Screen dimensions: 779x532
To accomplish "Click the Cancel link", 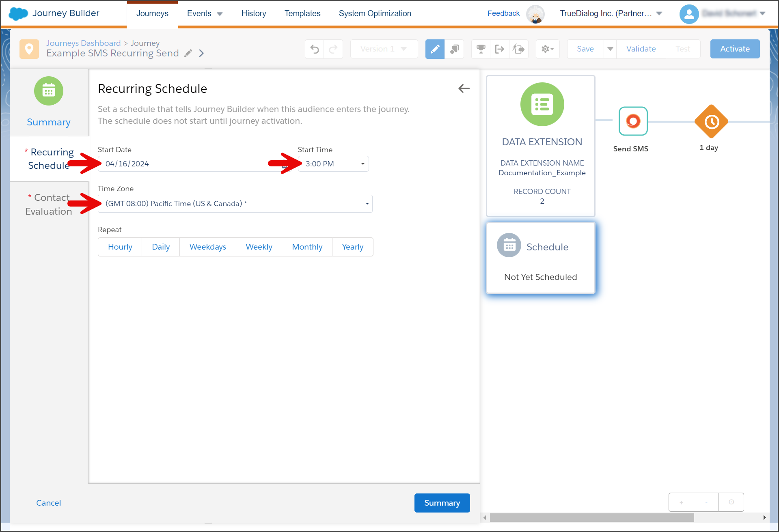I will tap(48, 503).
